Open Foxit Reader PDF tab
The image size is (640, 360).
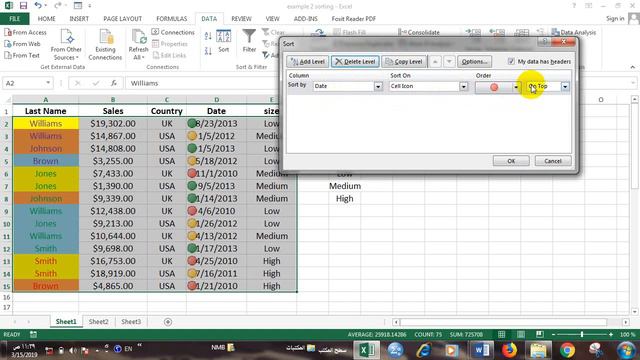[353, 19]
